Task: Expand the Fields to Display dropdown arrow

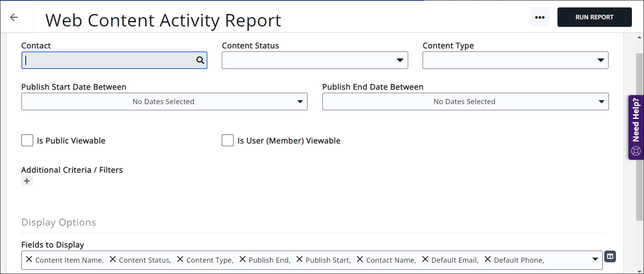Action: 595,259
